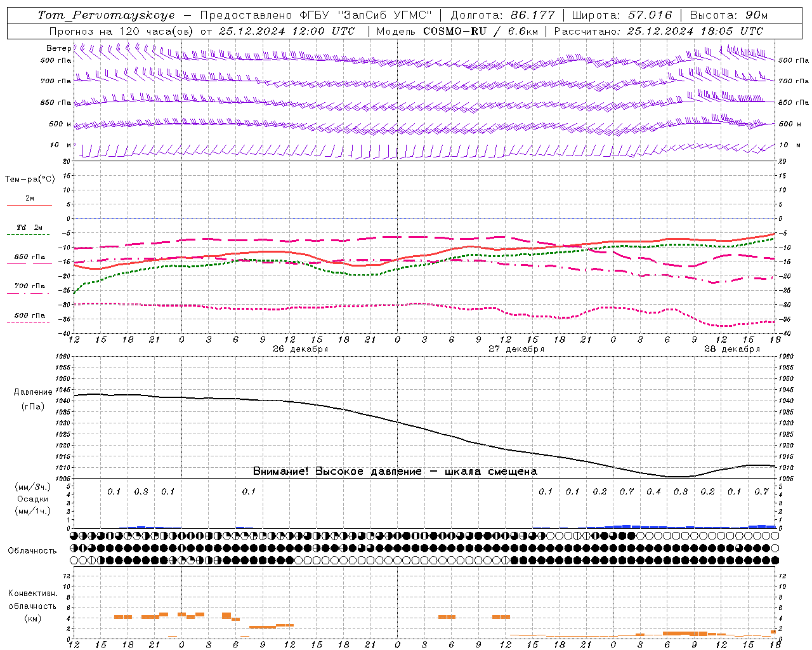This screenshot has height=650, width=812.
Task: Select the Широта: 57.016 latitude field
Action: click(x=622, y=15)
